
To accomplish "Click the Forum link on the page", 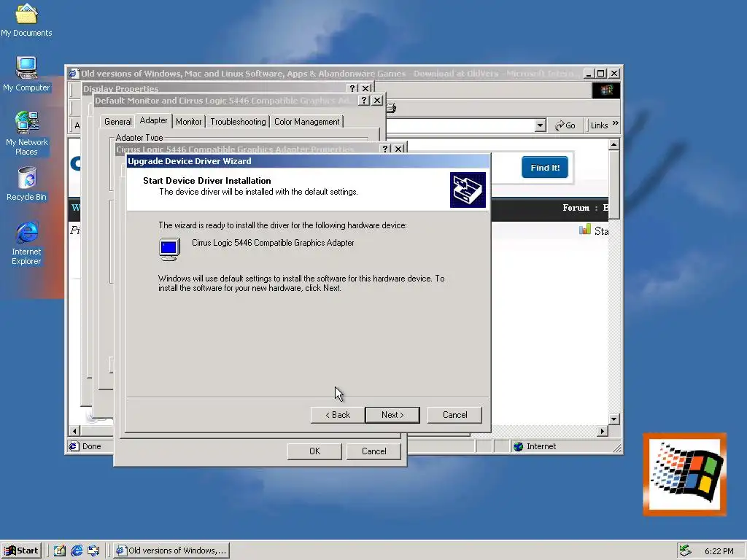I will (576, 208).
